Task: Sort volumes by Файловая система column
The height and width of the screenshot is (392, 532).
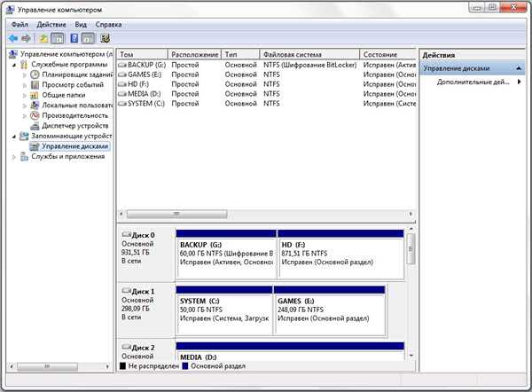Action: pos(309,54)
